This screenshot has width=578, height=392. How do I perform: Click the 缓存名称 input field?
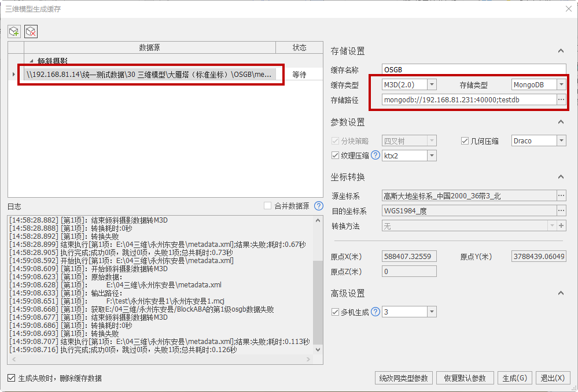(x=473, y=69)
